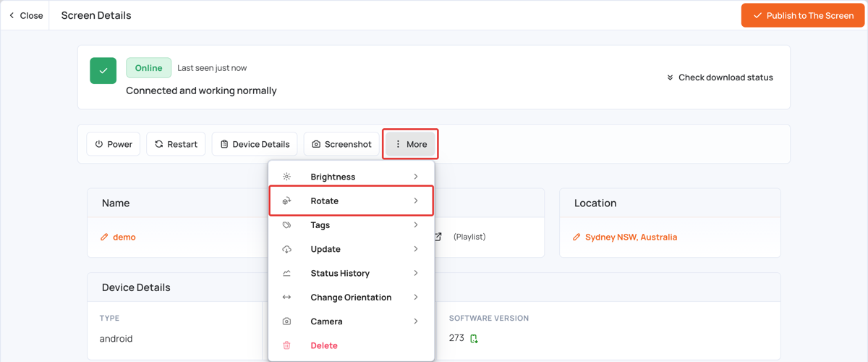Click the Power button
This screenshot has width=868, height=362.
pyautogui.click(x=114, y=144)
